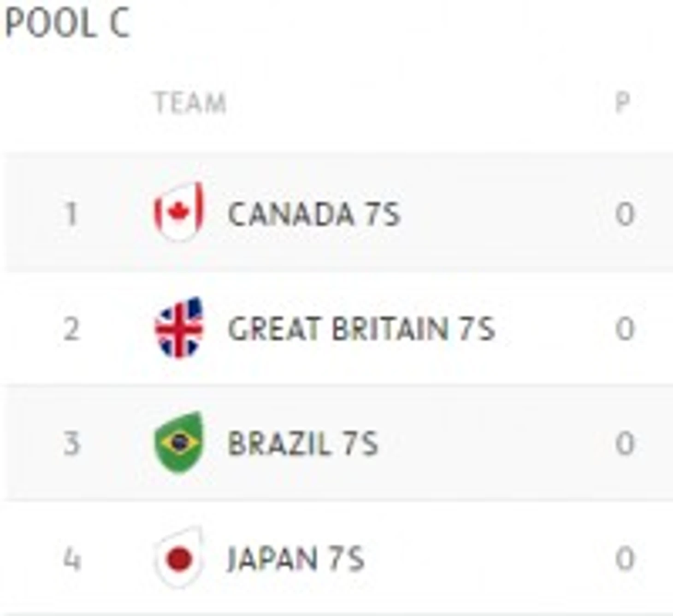Click the TEAM column header
This screenshot has height=616, width=673.
tap(190, 102)
